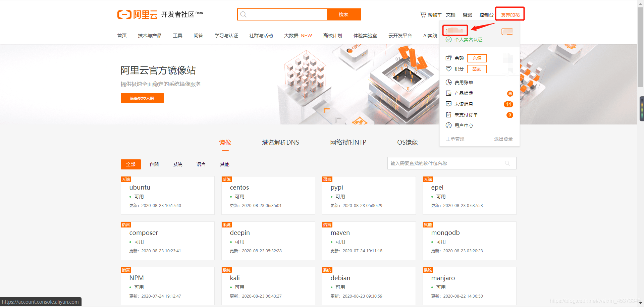This screenshot has width=644, height=307.
Task: Click 工单管理 link
Action: coord(455,139)
